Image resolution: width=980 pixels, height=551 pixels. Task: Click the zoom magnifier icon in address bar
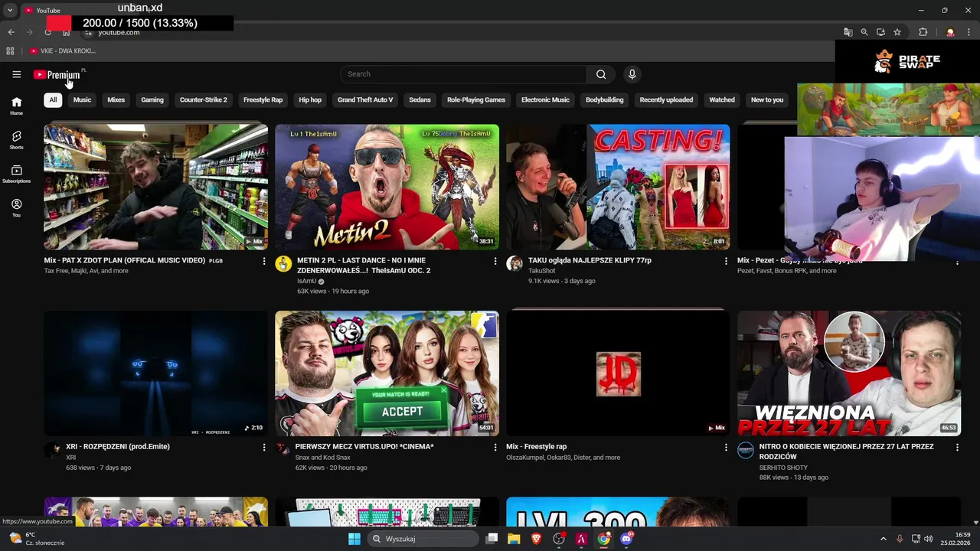[864, 32]
